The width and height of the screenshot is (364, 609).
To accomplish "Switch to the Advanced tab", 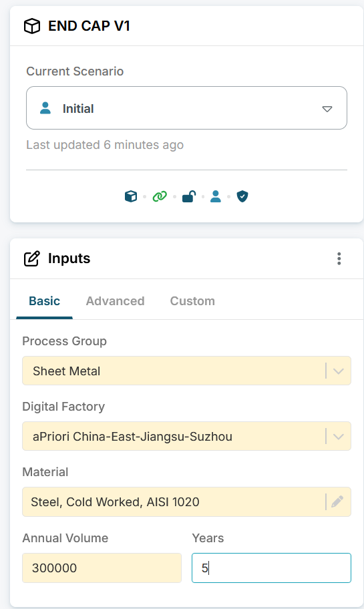I will 115,301.
